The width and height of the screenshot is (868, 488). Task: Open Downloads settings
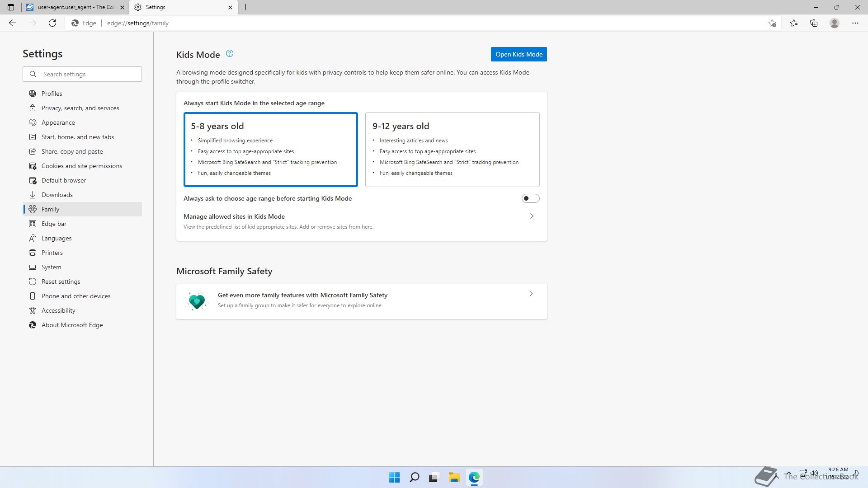tap(82, 195)
